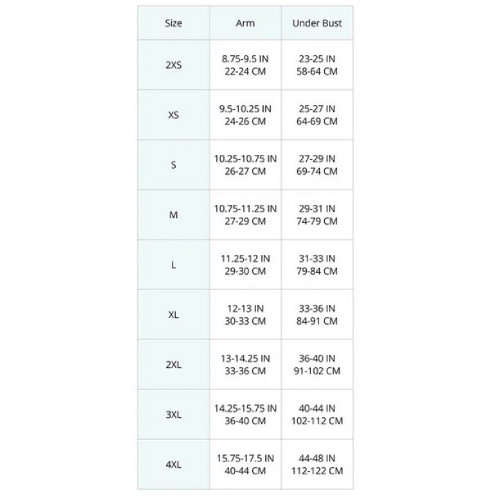Select the 10.75-11.25 IN arm cell

coord(245,215)
